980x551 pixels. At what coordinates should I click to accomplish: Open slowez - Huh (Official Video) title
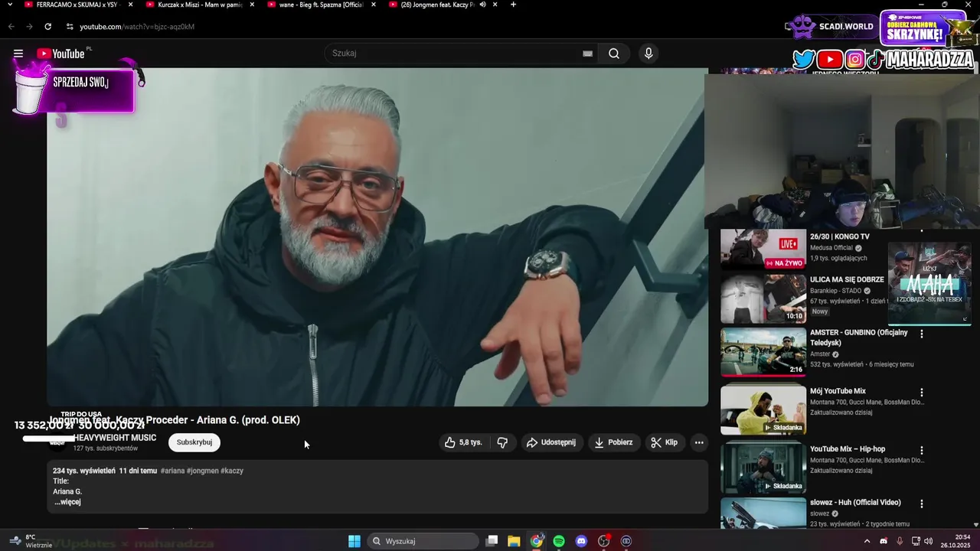[x=855, y=503]
